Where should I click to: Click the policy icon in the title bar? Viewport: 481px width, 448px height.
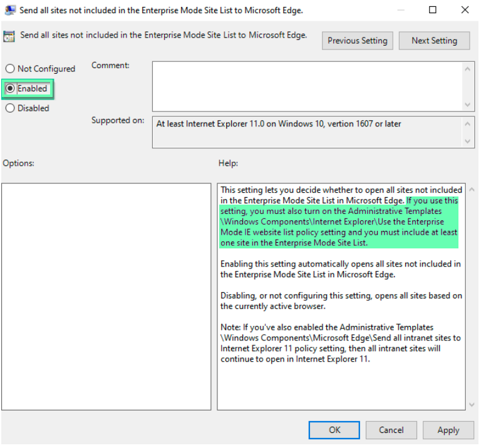coord(10,10)
